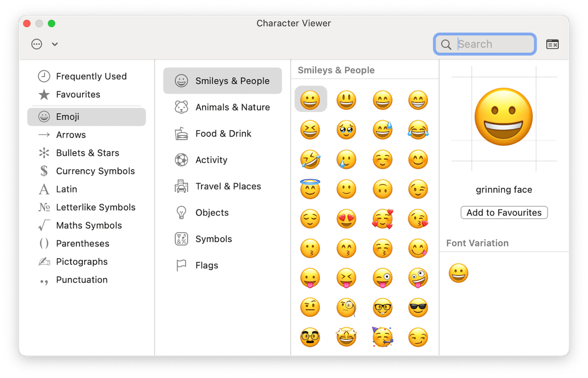Open Currency Symbols from the sidebar
Image resolution: width=588 pixels, height=378 pixels.
tap(94, 171)
